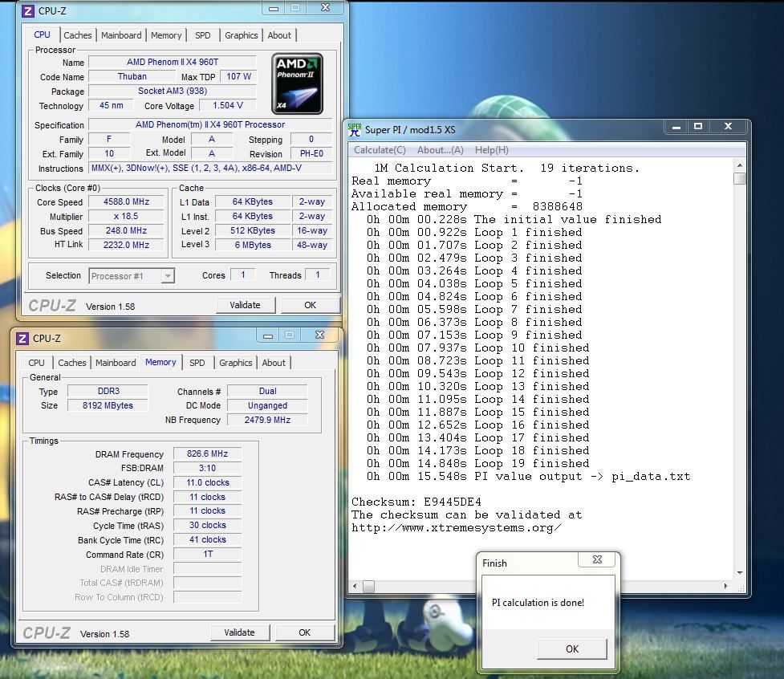Click memory Size value 8192 MBytes
Screen dimensions: 784x679
pos(108,405)
